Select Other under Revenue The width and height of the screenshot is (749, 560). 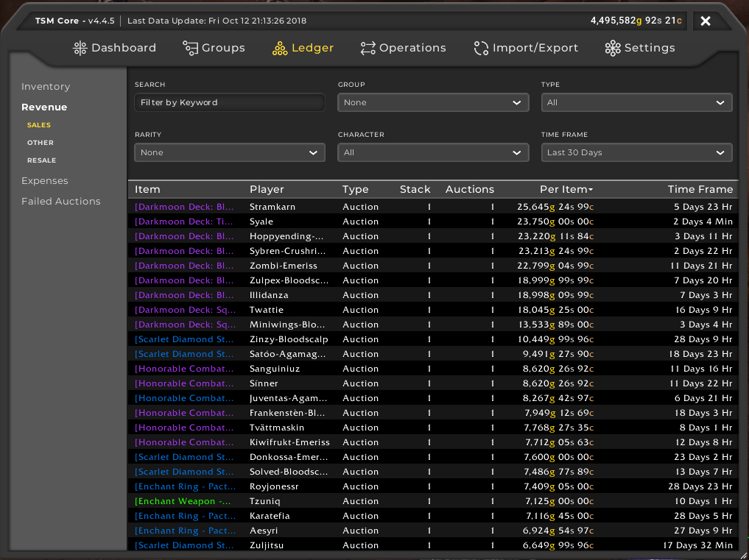(x=41, y=143)
